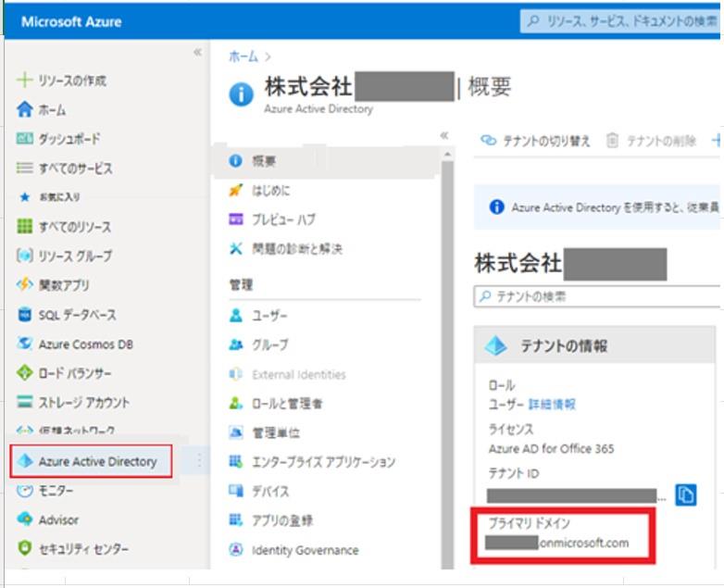Click the テナントの削除 trash button
The width and height of the screenshot is (724, 588).
tap(651, 141)
